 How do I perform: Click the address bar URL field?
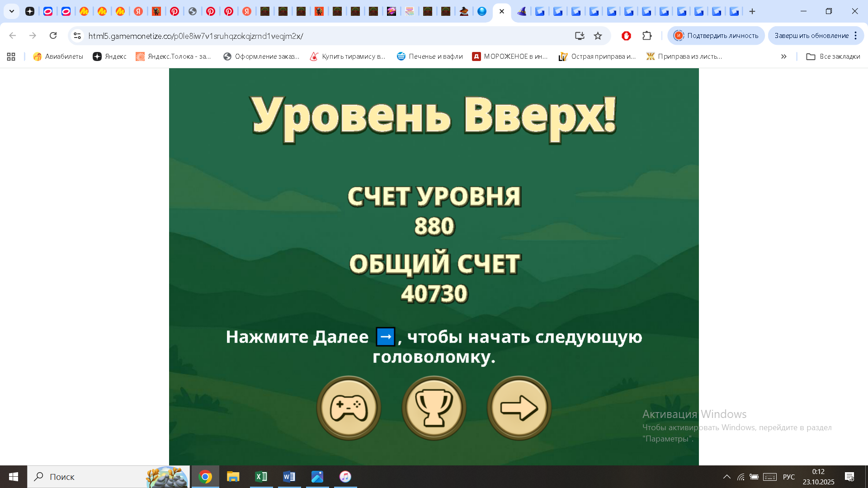point(316,36)
